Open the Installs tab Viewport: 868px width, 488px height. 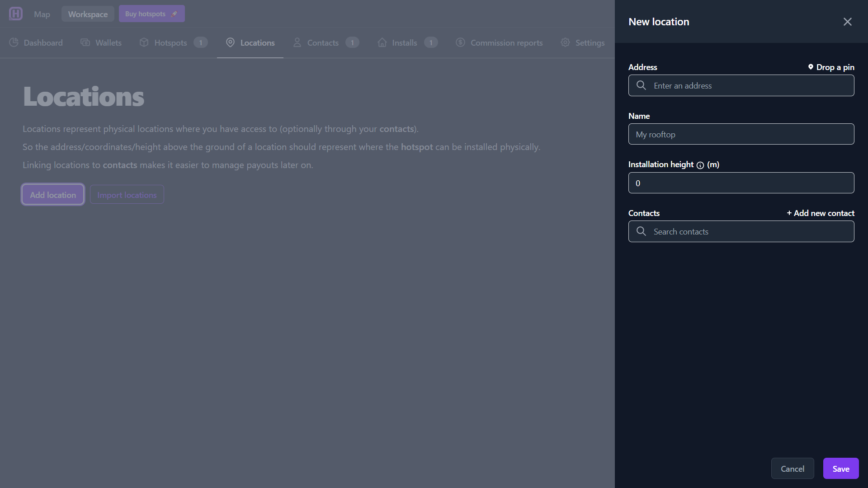(x=408, y=42)
